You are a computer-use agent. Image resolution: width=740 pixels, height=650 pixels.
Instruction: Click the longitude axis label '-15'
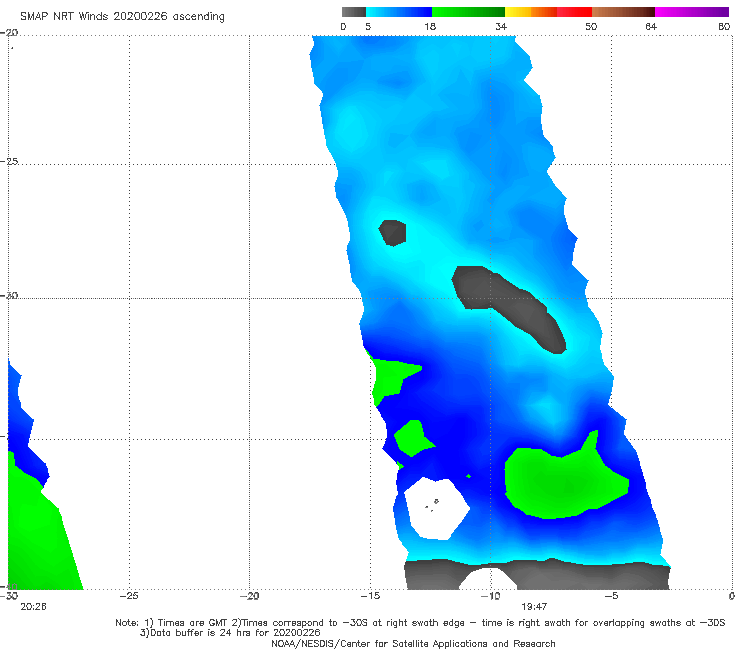(x=370, y=596)
